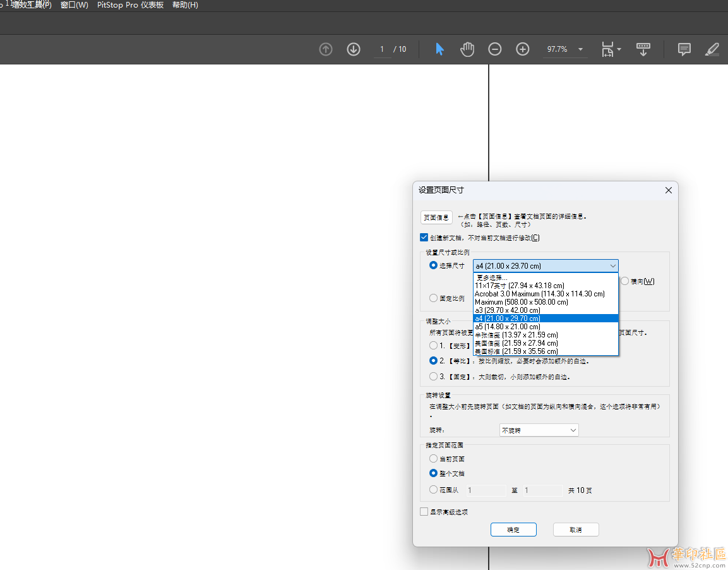Open the 窗口(W) menu
728x570 pixels.
pyautogui.click(x=74, y=5)
